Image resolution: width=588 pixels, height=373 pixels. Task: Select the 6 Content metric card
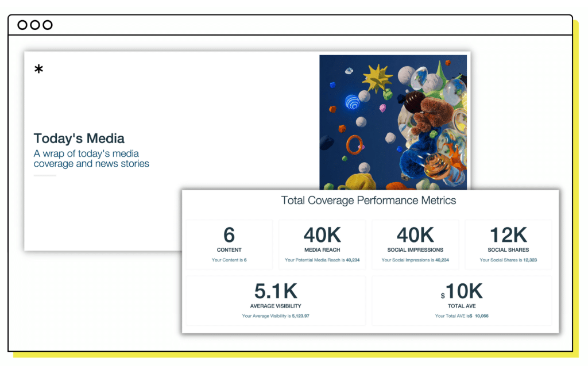point(229,244)
